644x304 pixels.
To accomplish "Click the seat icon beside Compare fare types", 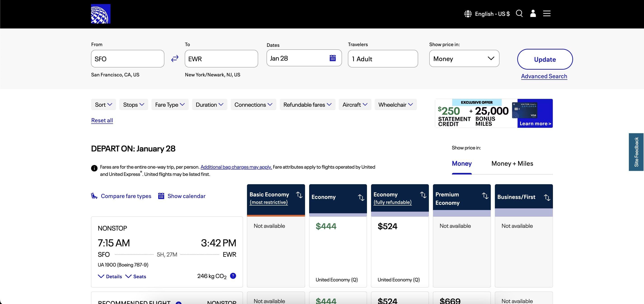I will click(x=94, y=196).
